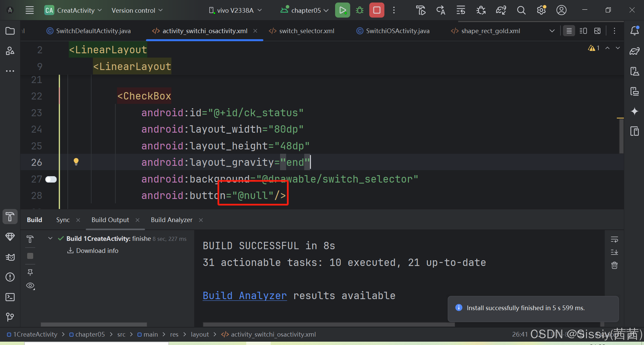Image resolution: width=644 pixels, height=345 pixels.
Task: Open Search Everywhere with the magnifier icon
Action: tap(521, 10)
